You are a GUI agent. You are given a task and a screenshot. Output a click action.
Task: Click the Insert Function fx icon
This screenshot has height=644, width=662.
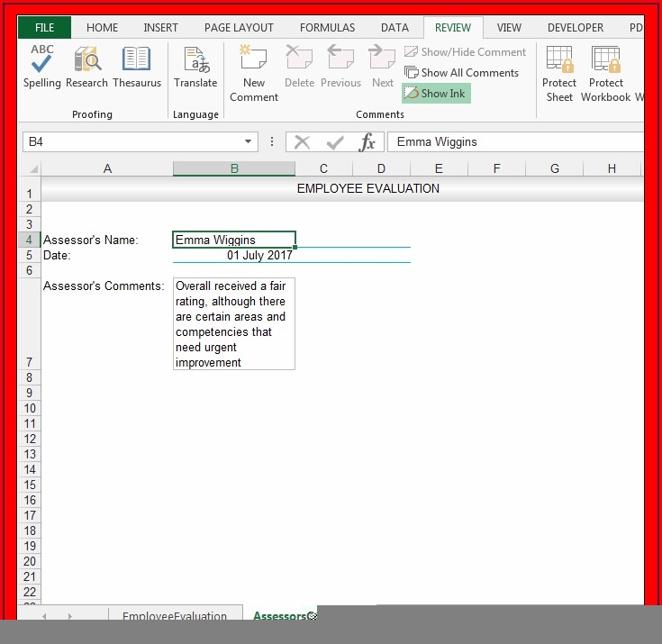367,142
